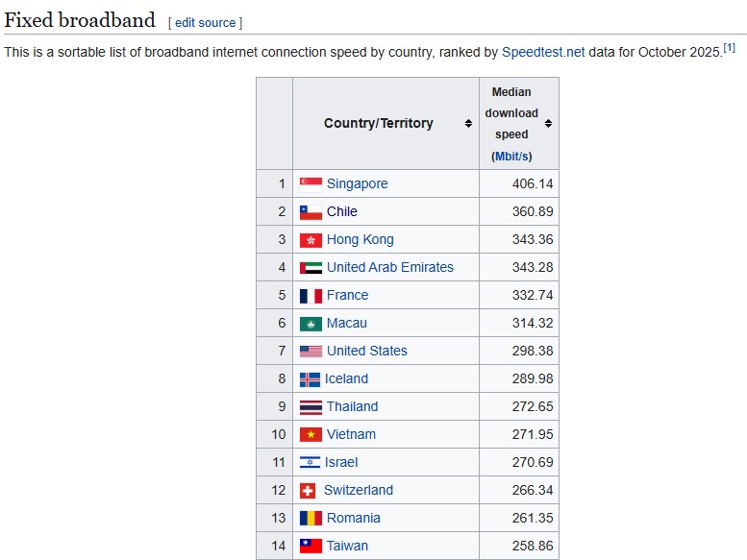Open the Romania article link
747x560 pixels.
[x=354, y=518]
